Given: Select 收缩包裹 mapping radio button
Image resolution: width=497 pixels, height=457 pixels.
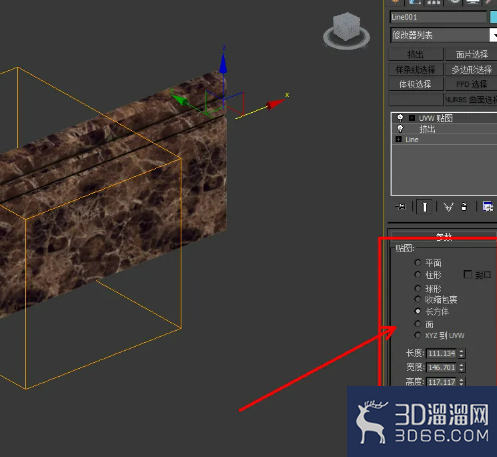Looking at the screenshot, I should point(417,299).
